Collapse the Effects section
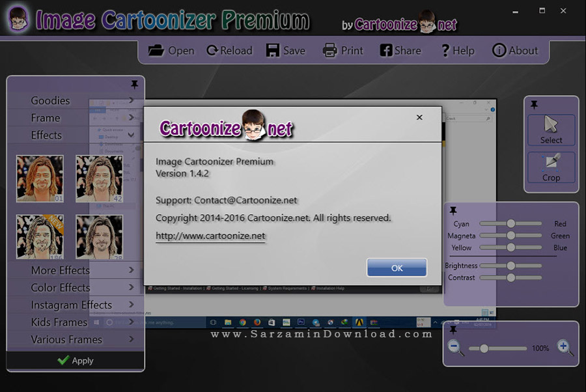586x392 pixels. coord(75,135)
